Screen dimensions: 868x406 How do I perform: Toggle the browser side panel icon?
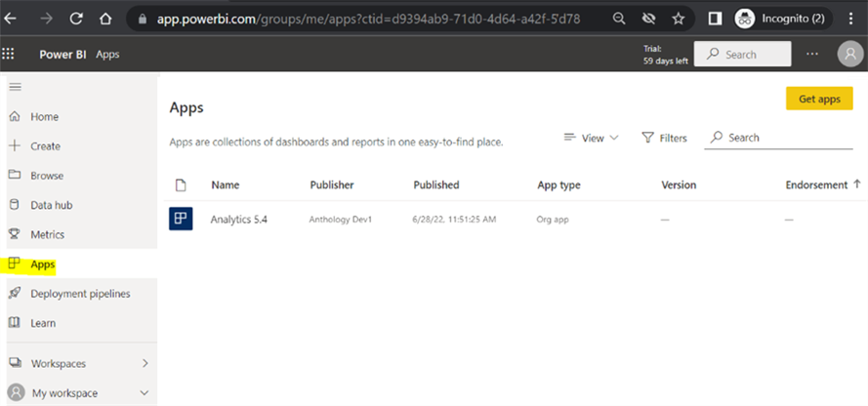[715, 19]
